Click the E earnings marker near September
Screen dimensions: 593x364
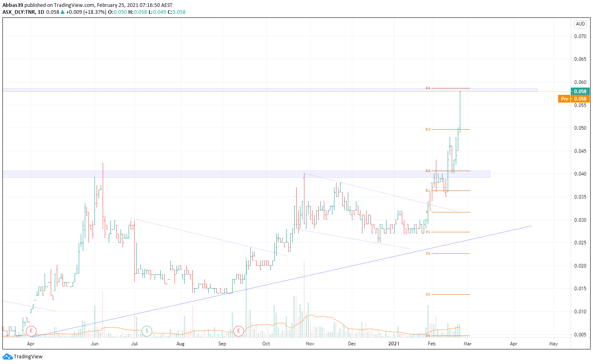click(x=239, y=331)
